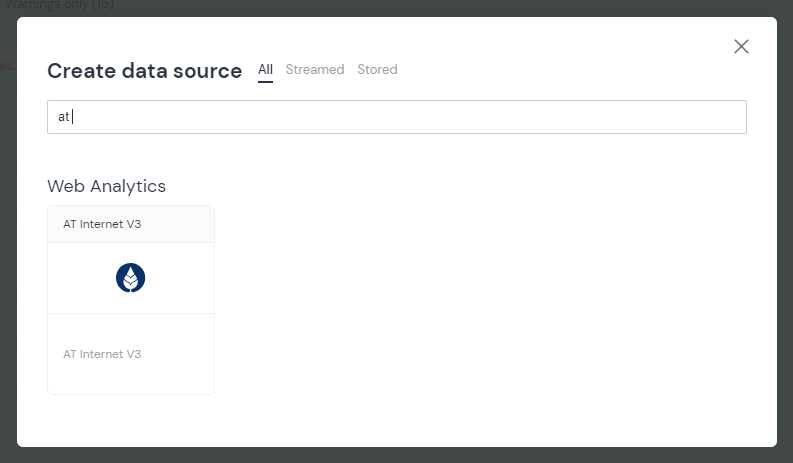Choose the AT Internet V3 connector thumbnail
The height and width of the screenshot is (463, 793).
pos(131,300)
